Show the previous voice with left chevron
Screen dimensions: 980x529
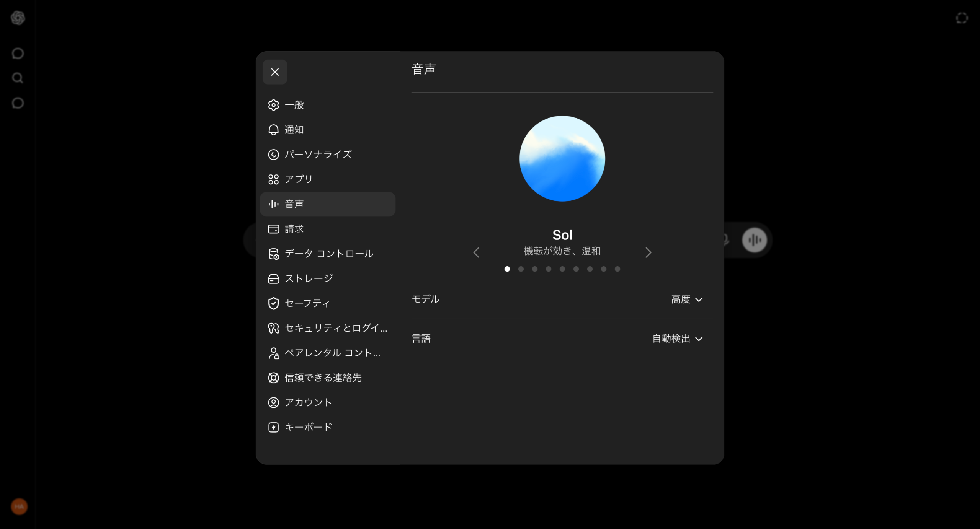click(476, 252)
